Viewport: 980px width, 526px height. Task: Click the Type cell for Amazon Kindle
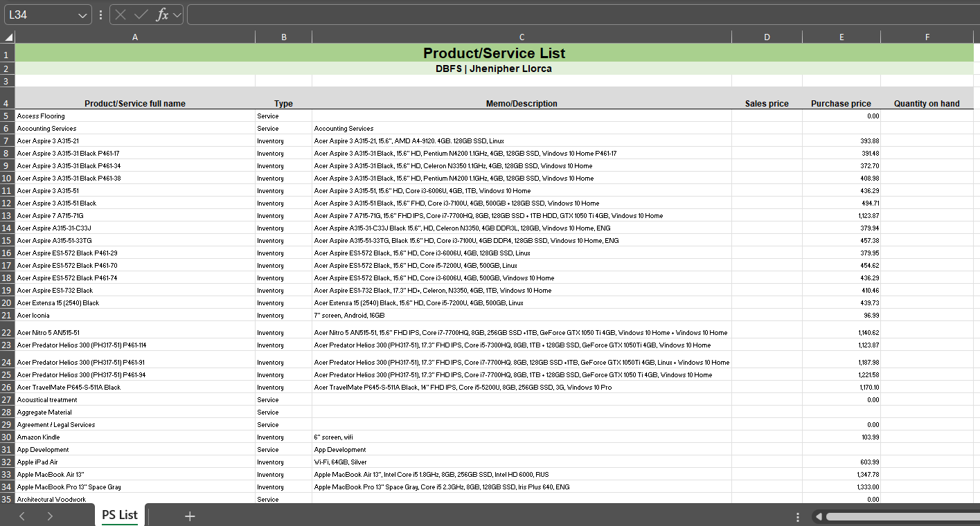(283, 437)
